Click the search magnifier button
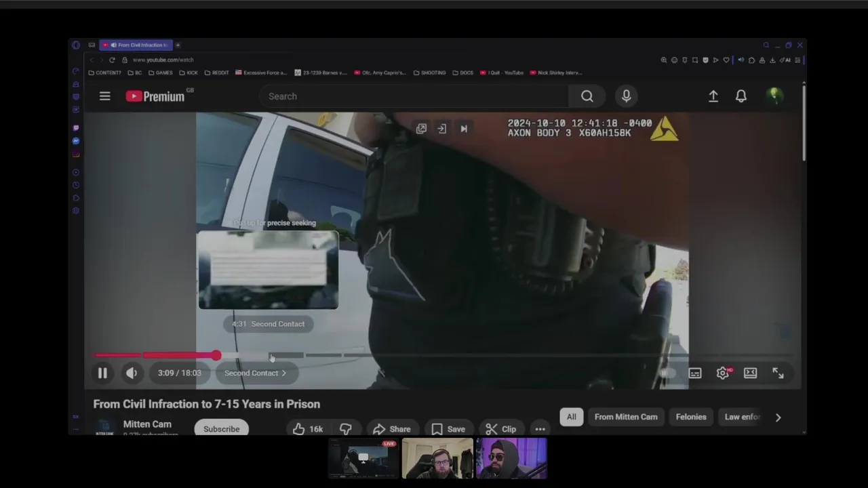Image resolution: width=868 pixels, height=488 pixels. (587, 96)
